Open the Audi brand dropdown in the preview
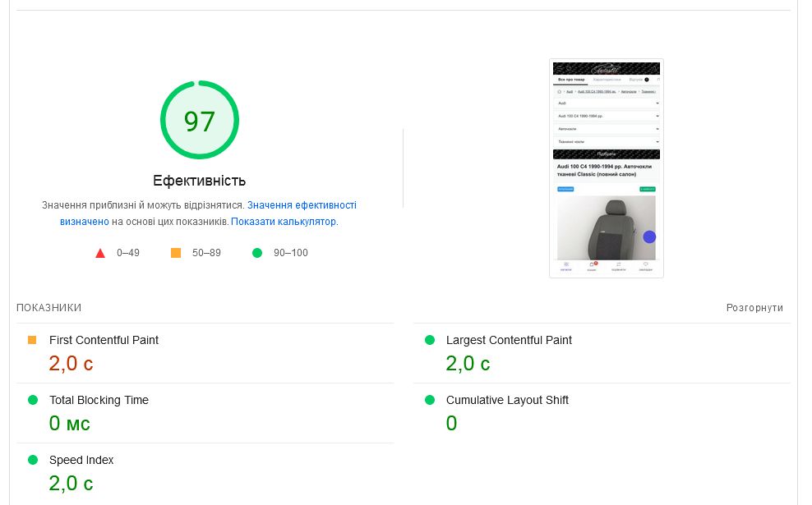Screen dimensions: 812x505 click(x=607, y=103)
